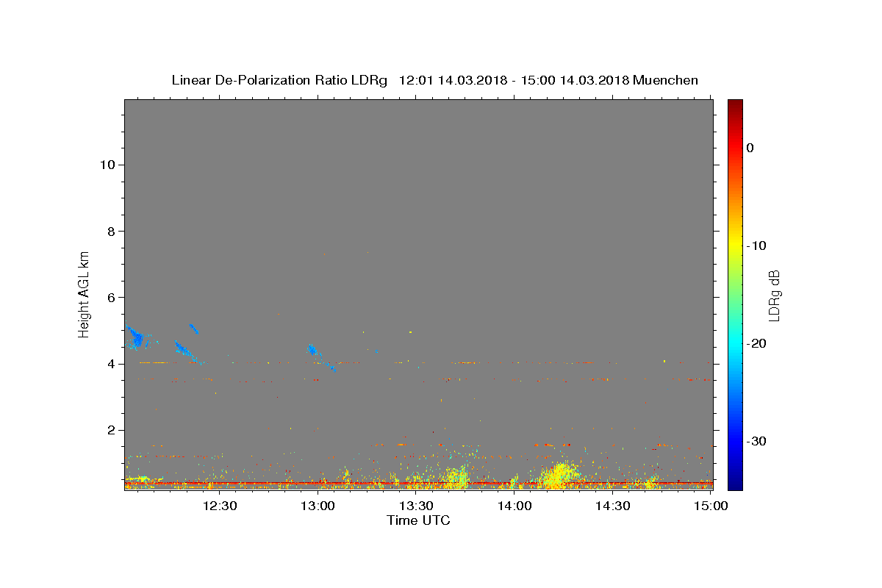Click the "LDRg dB" colorbar label

tap(774, 295)
